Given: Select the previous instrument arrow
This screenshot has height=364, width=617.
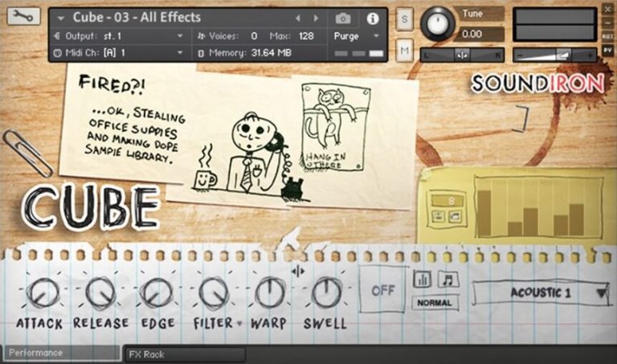Looking at the screenshot, I should click(297, 18).
